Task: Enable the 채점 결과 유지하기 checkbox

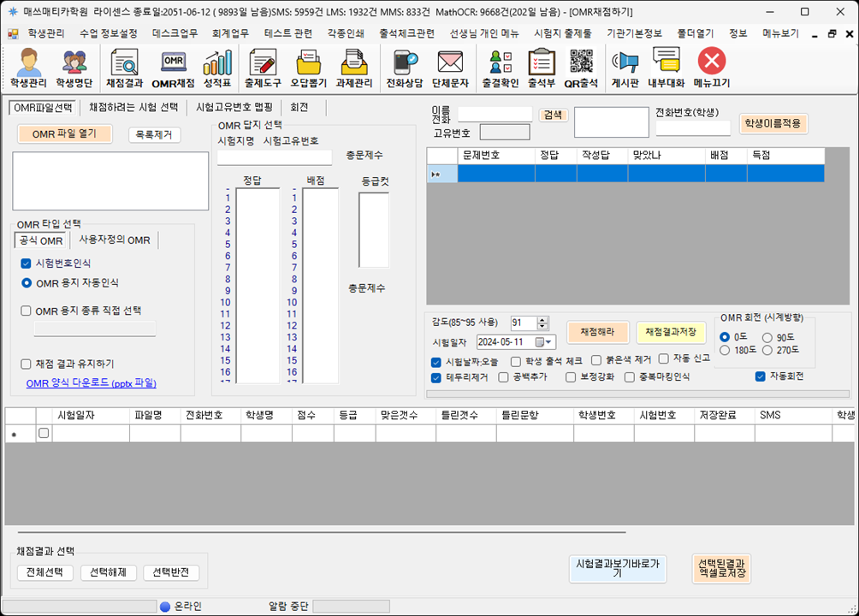Action: click(x=27, y=364)
